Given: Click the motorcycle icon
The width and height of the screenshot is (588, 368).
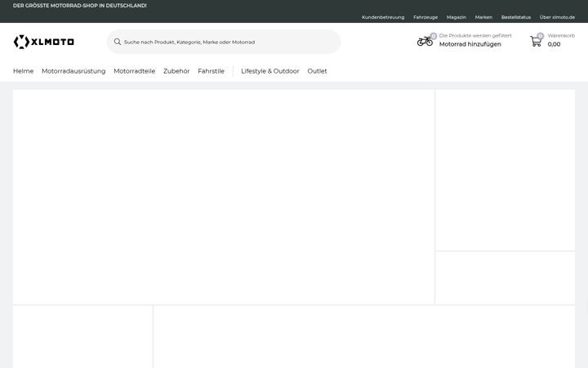Looking at the screenshot, I should point(425,41).
